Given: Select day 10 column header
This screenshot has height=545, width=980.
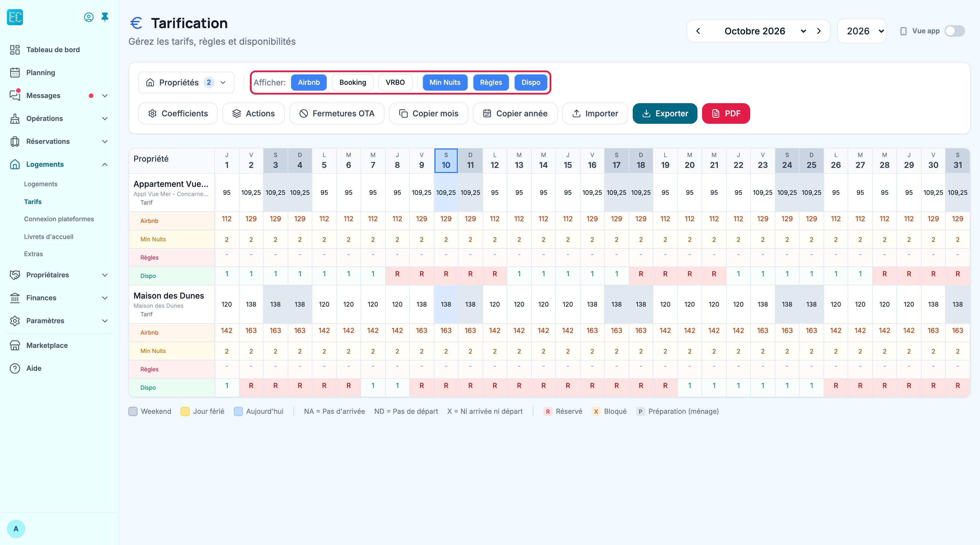Looking at the screenshot, I should click(x=446, y=160).
